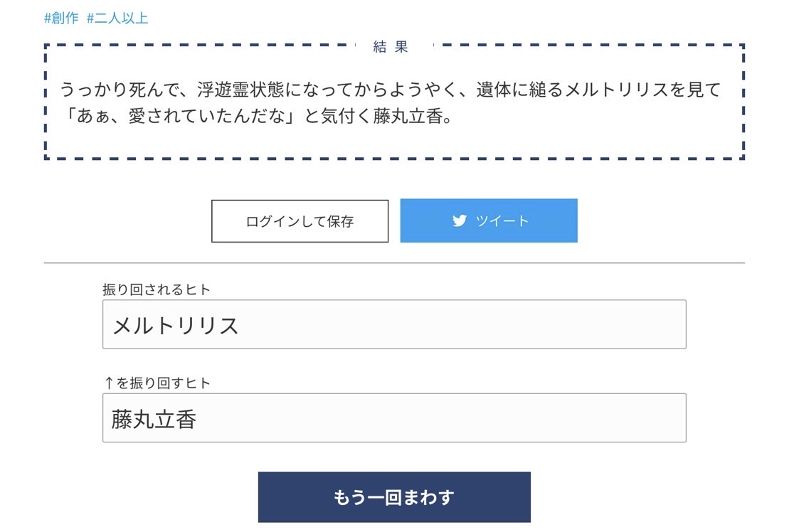Viewport: 789px width, 532px height.
Task: Focus the input field containing メルトリリス
Action: [394, 324]
